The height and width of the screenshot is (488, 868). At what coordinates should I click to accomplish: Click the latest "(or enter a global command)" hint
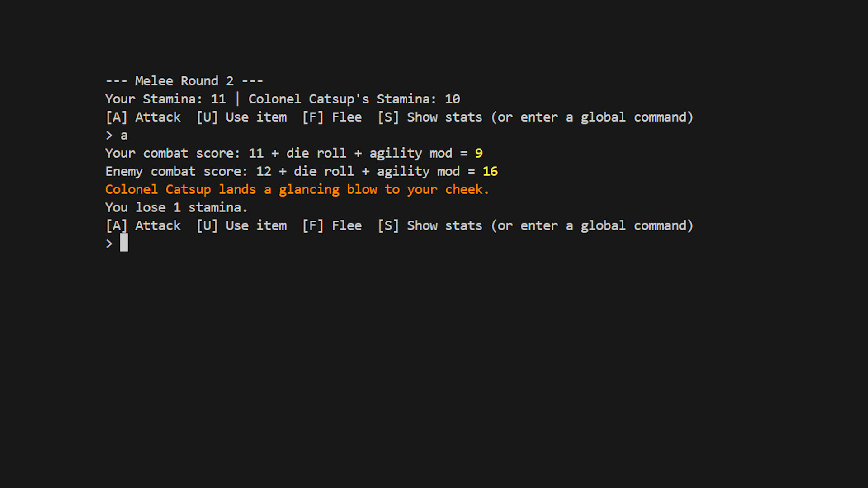pos(592,225)
